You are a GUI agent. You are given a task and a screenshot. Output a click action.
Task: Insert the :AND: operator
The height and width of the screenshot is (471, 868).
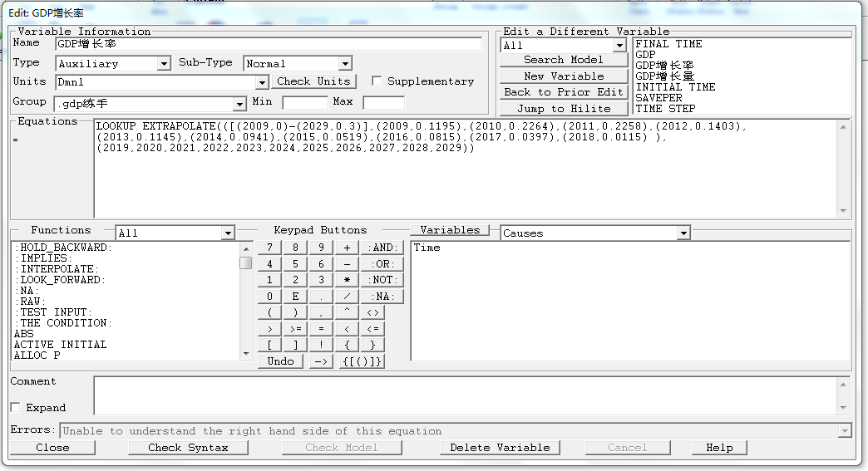(382, 248)
